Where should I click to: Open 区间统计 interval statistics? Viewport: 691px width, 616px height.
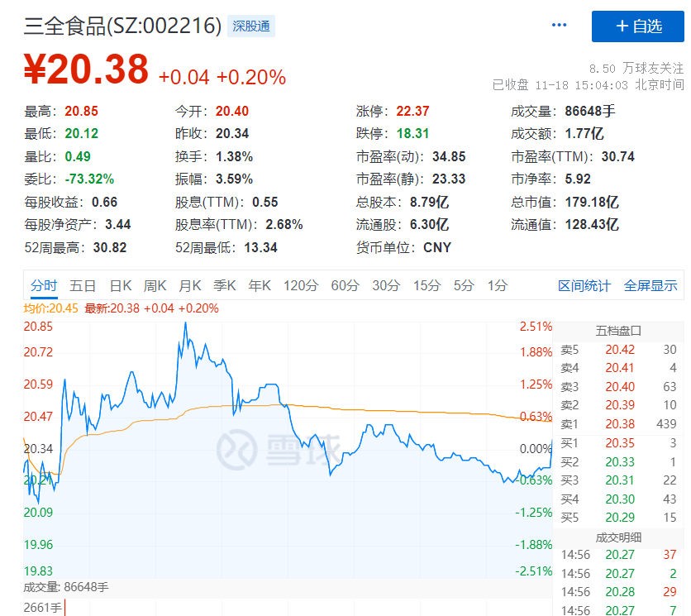point(584,284)
